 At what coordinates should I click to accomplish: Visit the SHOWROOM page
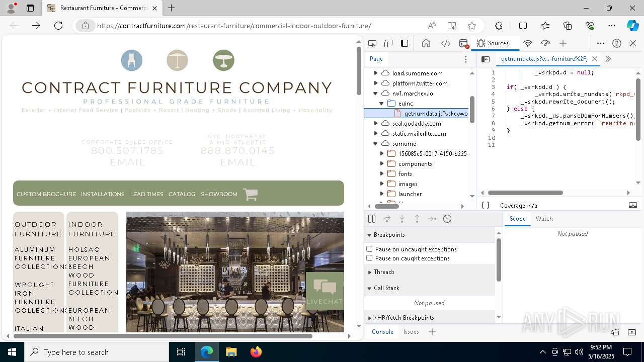[x=219, y=194]
